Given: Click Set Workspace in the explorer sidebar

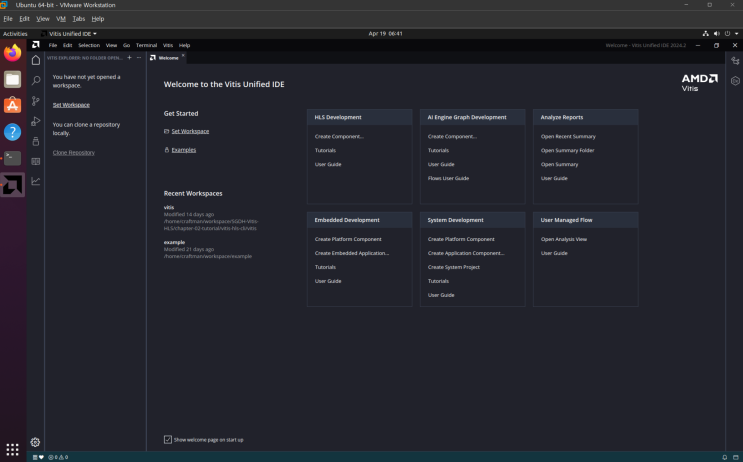Looking at the screenshot, I should 71,105.
